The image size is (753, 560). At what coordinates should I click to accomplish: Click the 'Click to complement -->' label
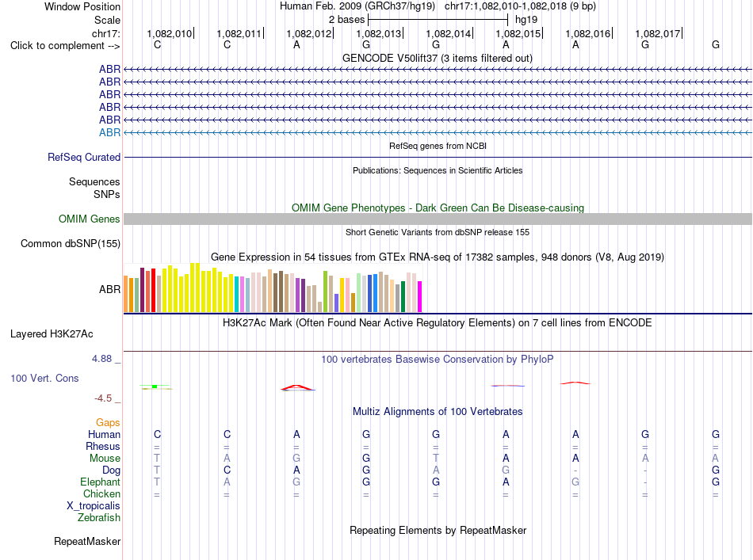[x=65, y=46]
